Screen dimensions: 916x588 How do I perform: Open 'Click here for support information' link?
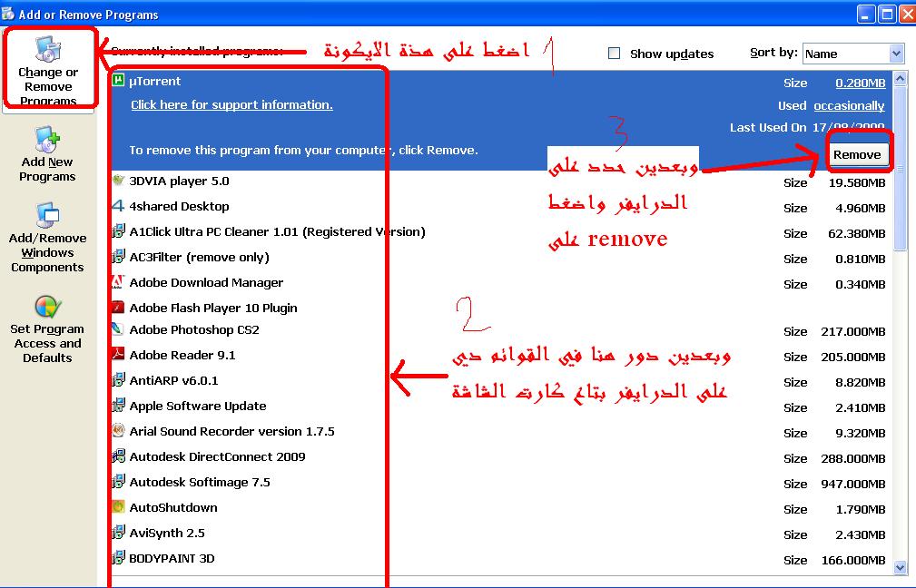tap(231, 104)
